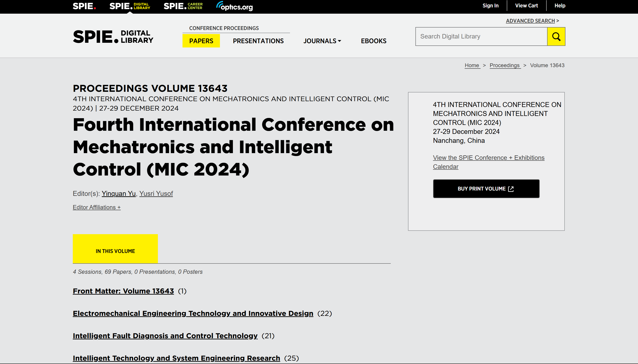Open Intelligent Fault Diagnosis and Control Technology session
Viewport: 638px width, 364px height.
point(165,336)
